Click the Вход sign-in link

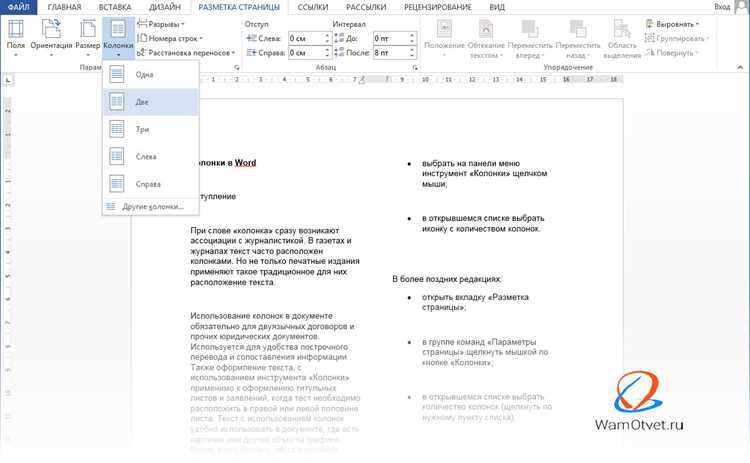(x=722, y=7)
